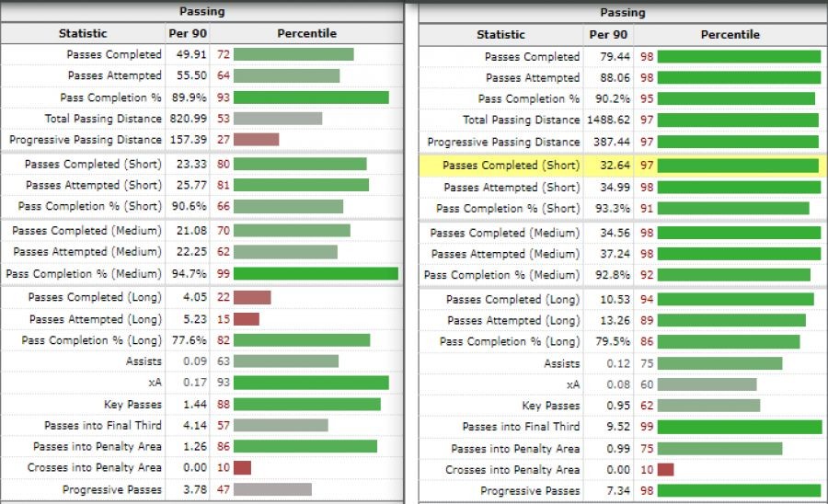
Task: Click the Passes Attempted (Medium) value 22.25
Action: pyautogui.click(x=191, y=252)
